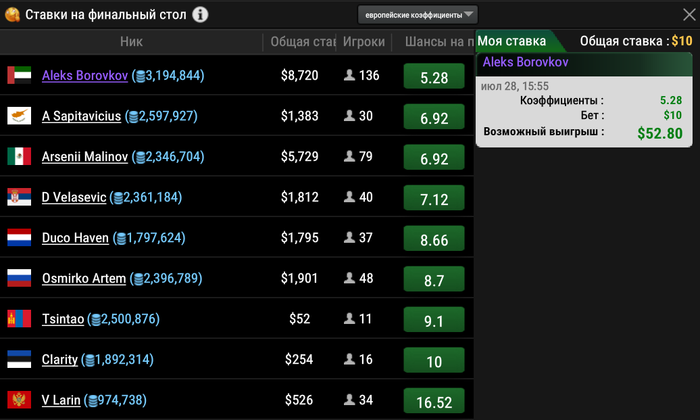Click the Mongolia flag next to Tsintao

click(x=19, y=319)
